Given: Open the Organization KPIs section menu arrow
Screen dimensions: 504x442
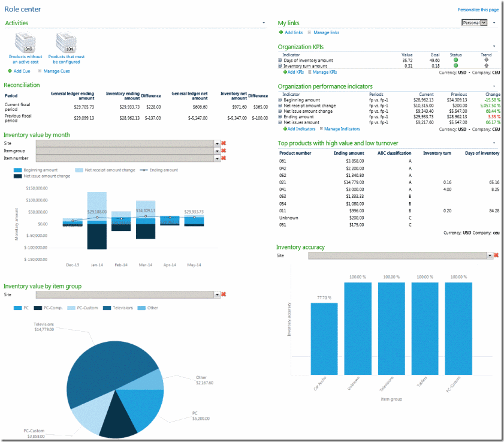Looking at the screenshot, I should pyautogui.click(x=494, y=47).
